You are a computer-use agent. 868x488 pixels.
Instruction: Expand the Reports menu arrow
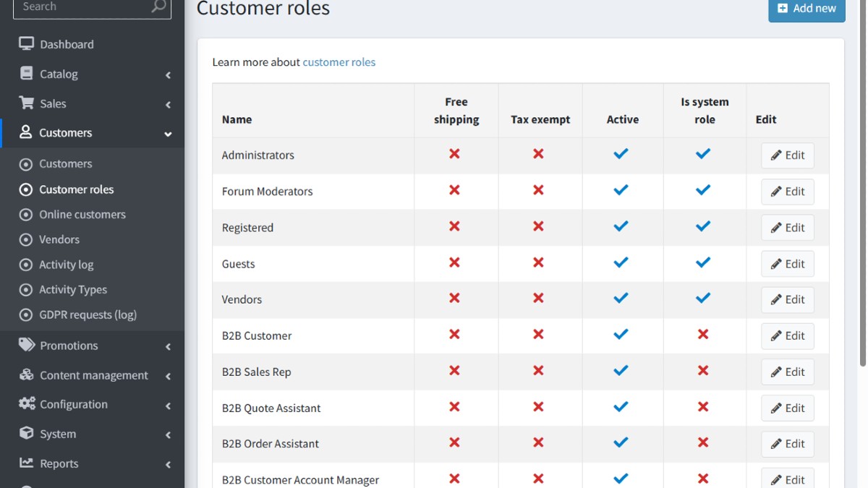tap(168, 465)
